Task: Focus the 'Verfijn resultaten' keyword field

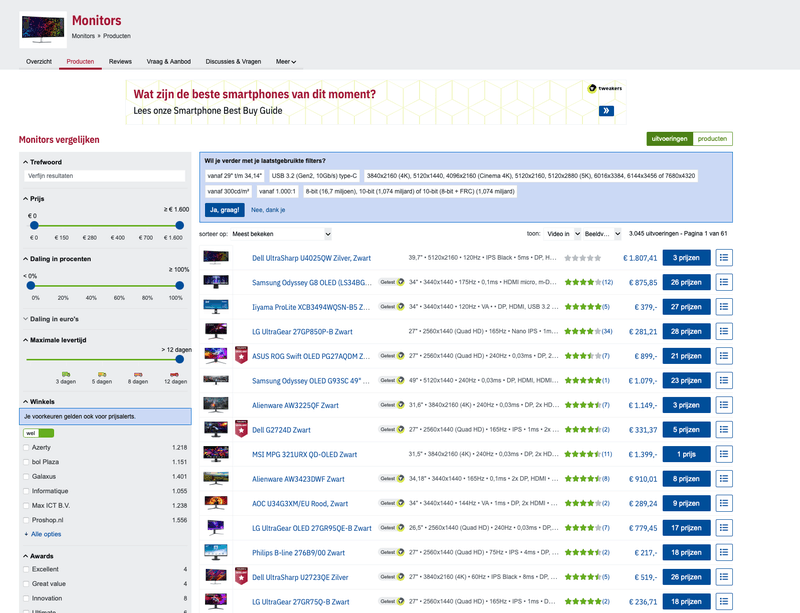Action: (x=105, y=176)
